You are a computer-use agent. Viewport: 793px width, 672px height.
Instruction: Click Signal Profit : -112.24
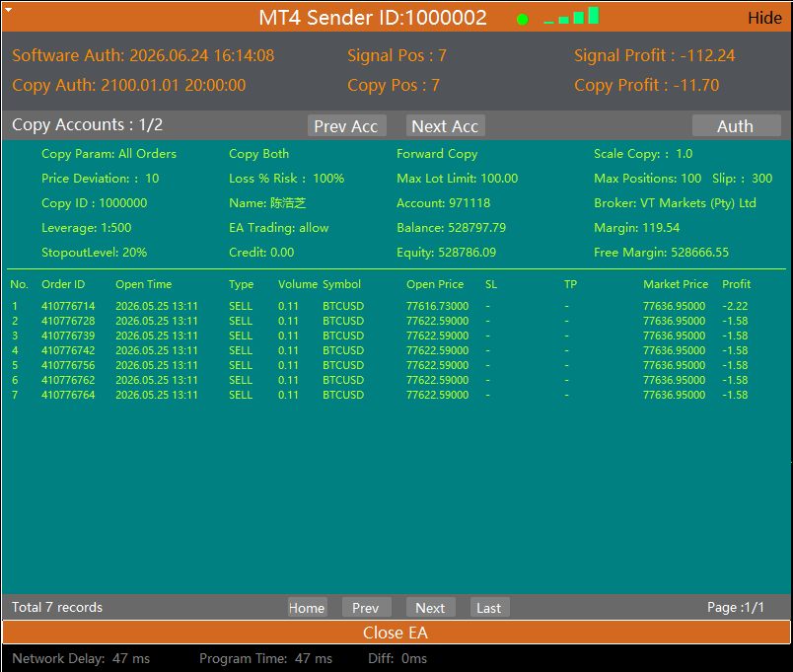point(655,55)
